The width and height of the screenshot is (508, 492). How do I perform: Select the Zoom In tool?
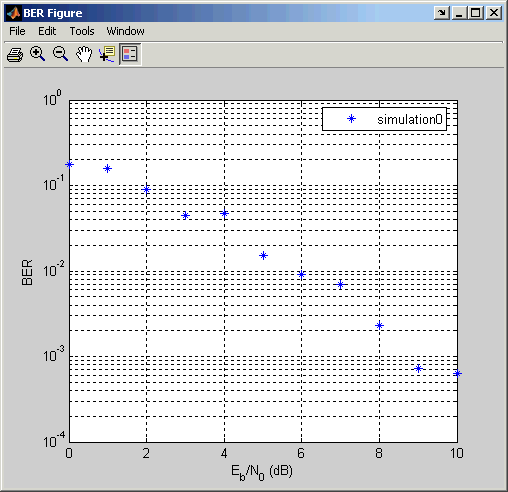click(37, 54)
